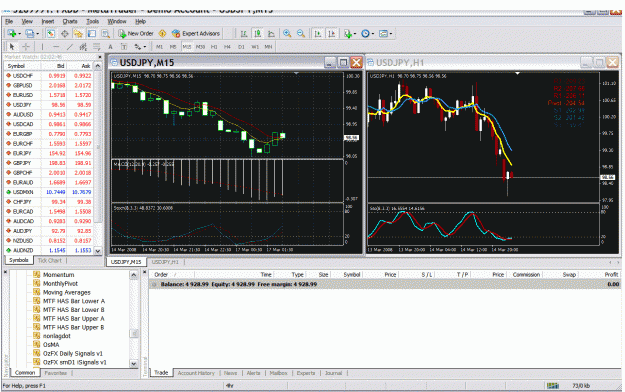625x392 pixels.
Task: Open the Templates dropdown arrow
Action: [x=390, y=34]
